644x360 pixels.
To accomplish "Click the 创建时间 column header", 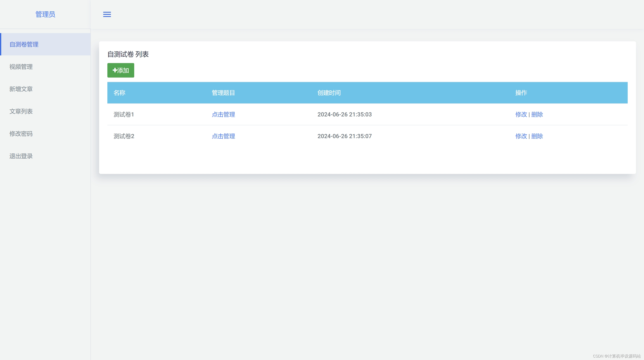I will click(329, 93).
